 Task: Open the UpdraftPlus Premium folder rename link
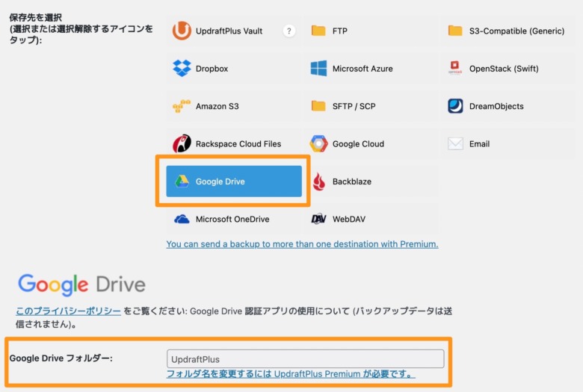tap(291, 374)
